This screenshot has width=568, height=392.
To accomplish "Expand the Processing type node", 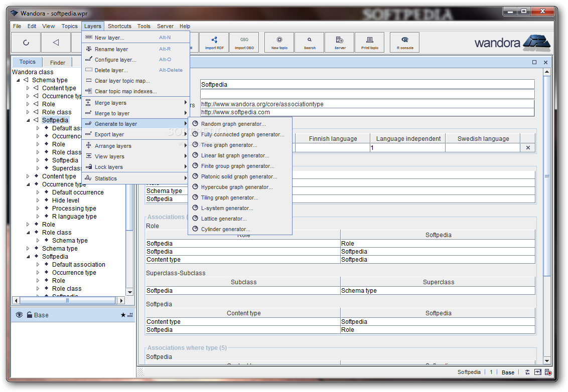I will point(38,209).
